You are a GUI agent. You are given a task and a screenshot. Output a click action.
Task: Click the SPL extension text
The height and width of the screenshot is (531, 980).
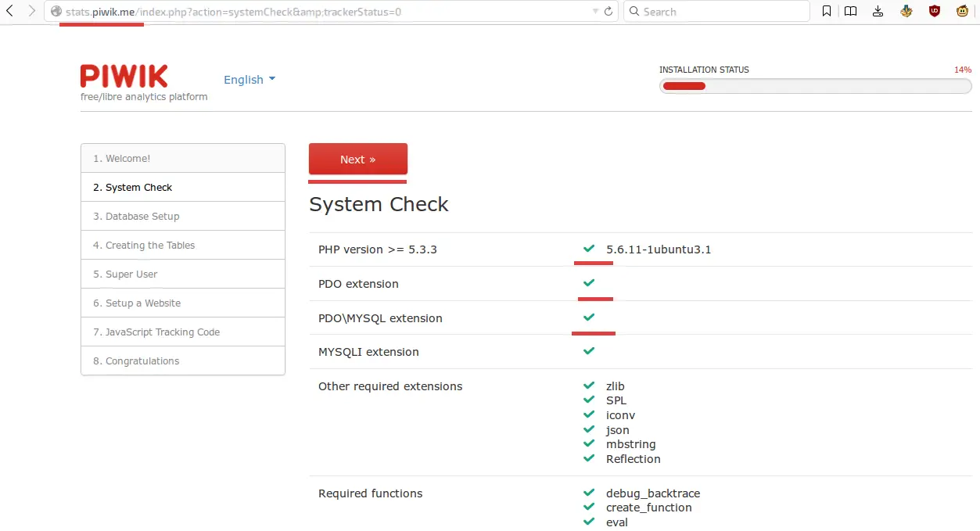616,400
